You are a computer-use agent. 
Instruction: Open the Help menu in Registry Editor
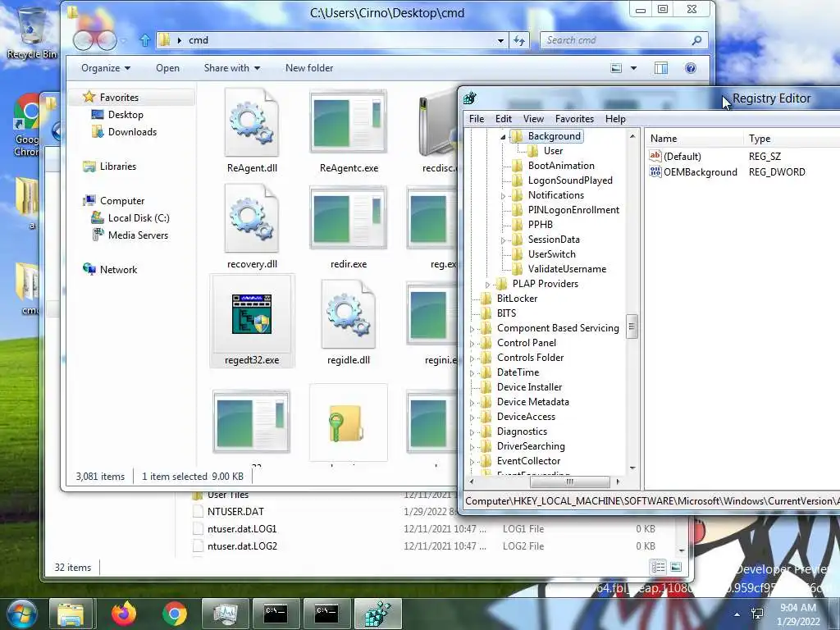(615, 119)
